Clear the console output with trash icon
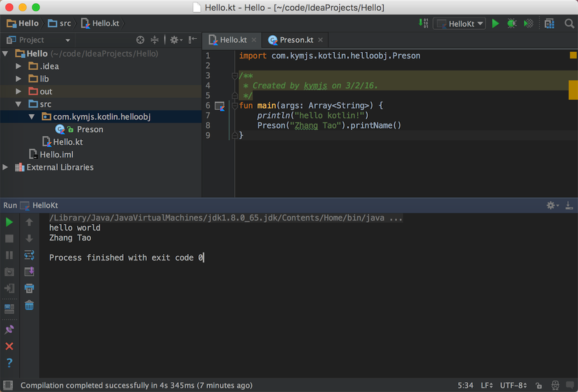This screenshot has height=392, width=578. tap(29, 305)
